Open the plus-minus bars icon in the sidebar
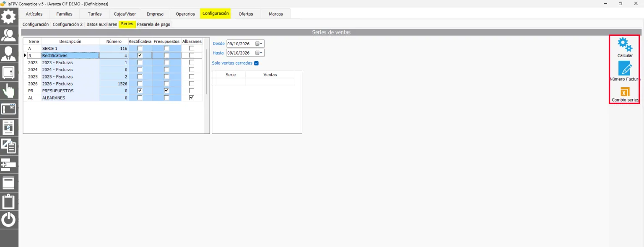Screen dimensions: 644x247 (9, 164)
